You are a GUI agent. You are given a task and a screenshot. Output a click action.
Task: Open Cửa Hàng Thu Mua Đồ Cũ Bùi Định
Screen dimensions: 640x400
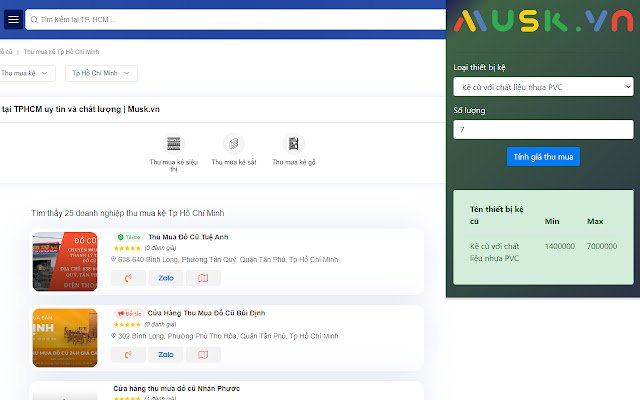pyautogui.click(x=206, y=313)
